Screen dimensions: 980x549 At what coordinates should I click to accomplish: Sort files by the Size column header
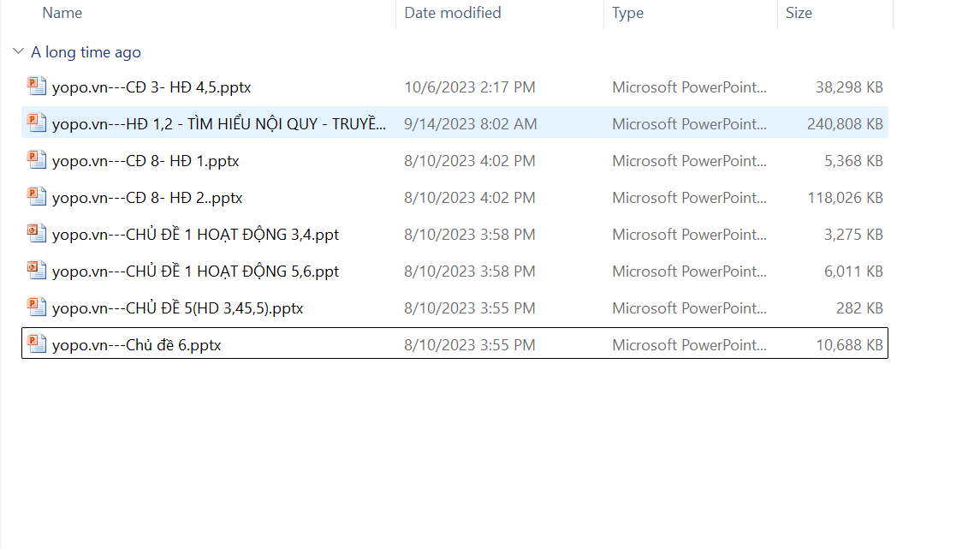799,13
